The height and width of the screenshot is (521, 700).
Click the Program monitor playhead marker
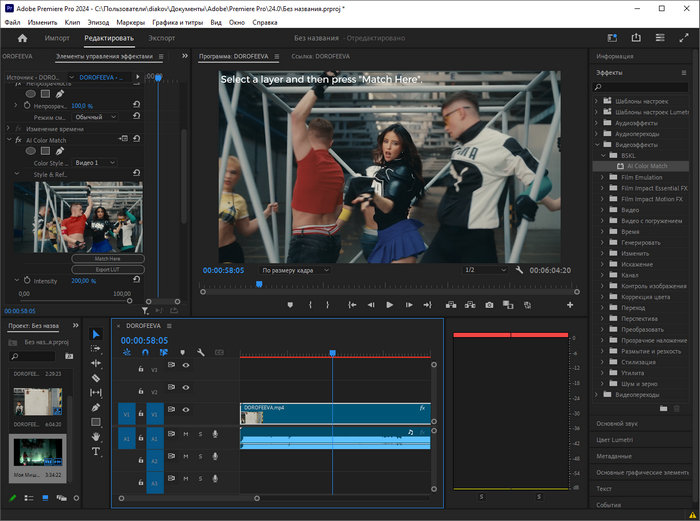click(x=259, y=284)
